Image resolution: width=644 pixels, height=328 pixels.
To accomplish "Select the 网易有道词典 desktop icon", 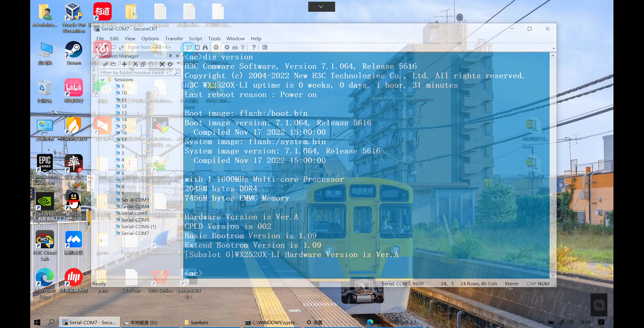I will coord(103,15).
